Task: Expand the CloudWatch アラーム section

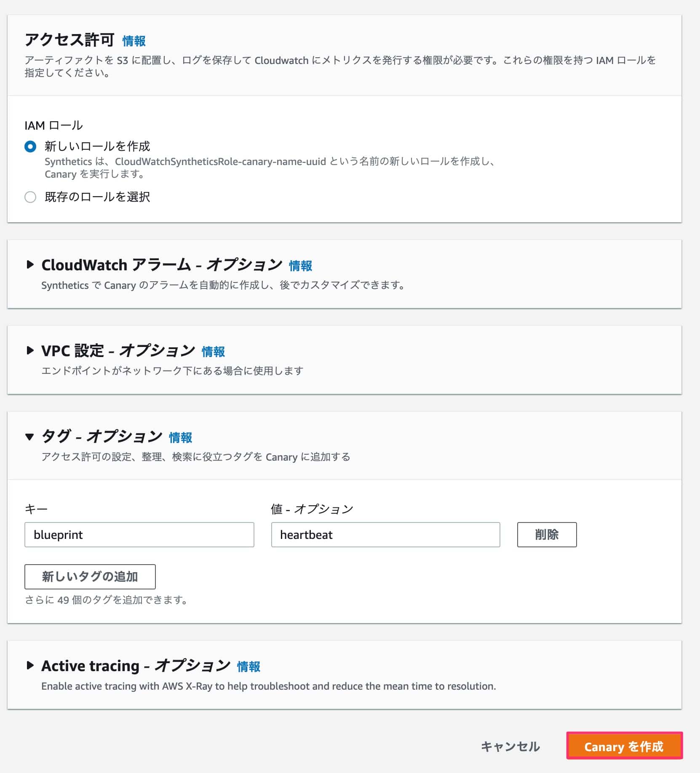Action: 30,264
